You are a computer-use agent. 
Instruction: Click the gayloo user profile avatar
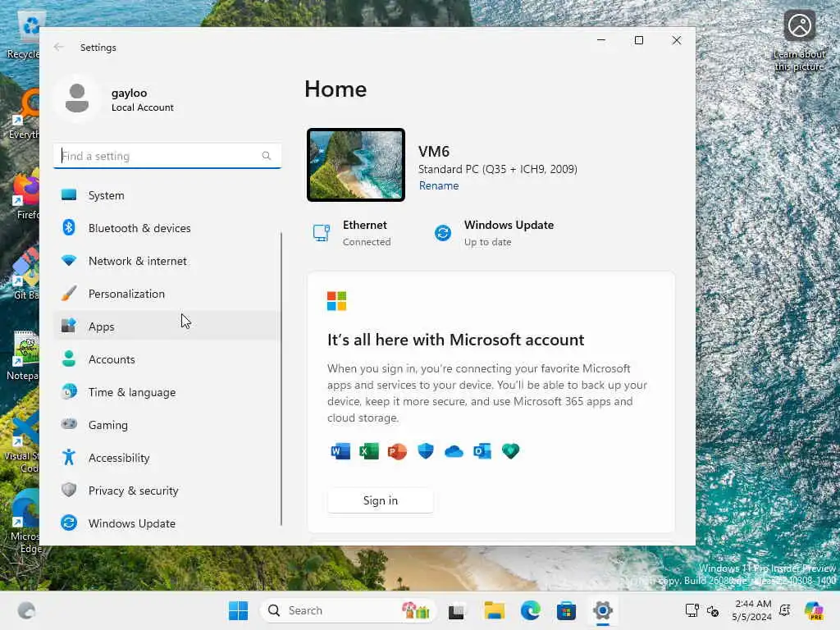tap(77, 98)
